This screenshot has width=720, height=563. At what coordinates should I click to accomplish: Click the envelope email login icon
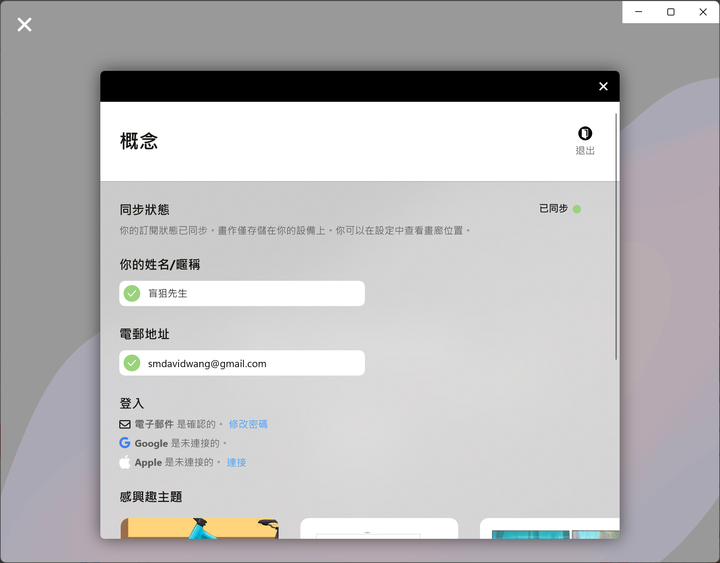point(125,424)
